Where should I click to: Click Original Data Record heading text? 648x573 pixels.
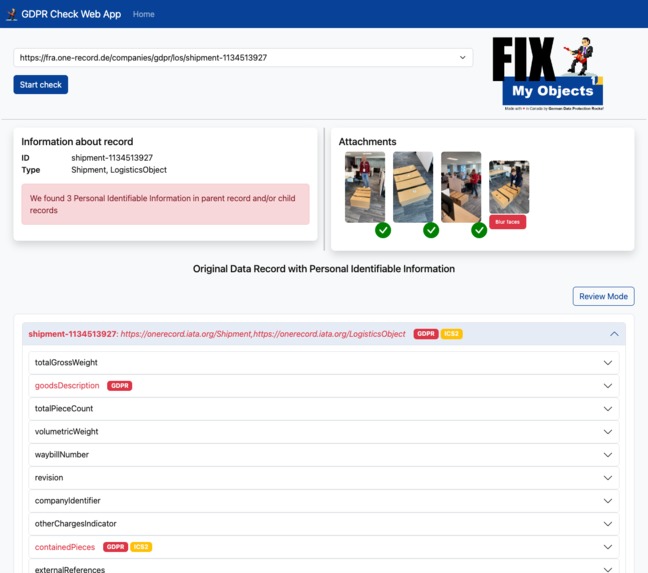pyautogui.click(x=324, y=269)
